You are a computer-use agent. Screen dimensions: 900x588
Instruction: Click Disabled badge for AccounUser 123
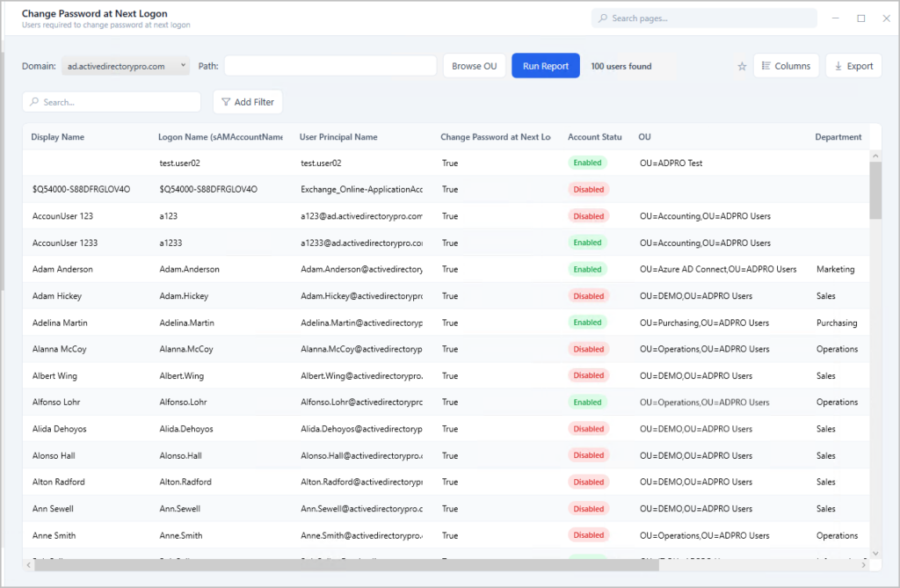588,216
